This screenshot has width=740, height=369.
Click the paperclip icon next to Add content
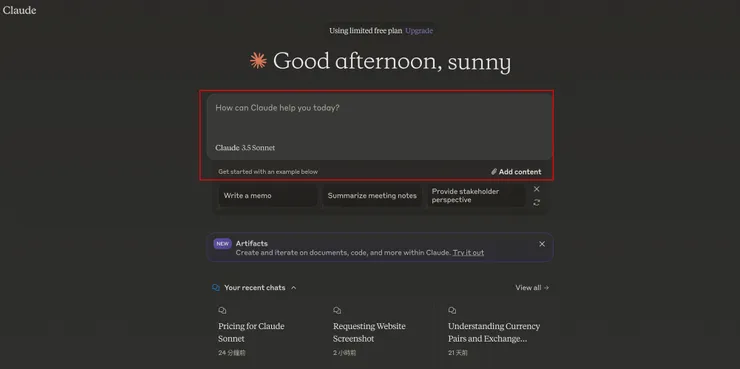coord(494,172)
